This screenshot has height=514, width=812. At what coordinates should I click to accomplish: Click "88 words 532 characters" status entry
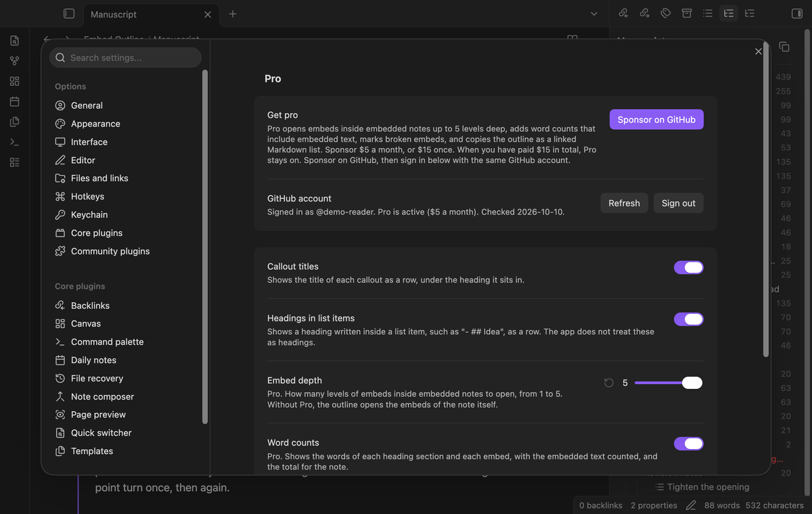754,505
